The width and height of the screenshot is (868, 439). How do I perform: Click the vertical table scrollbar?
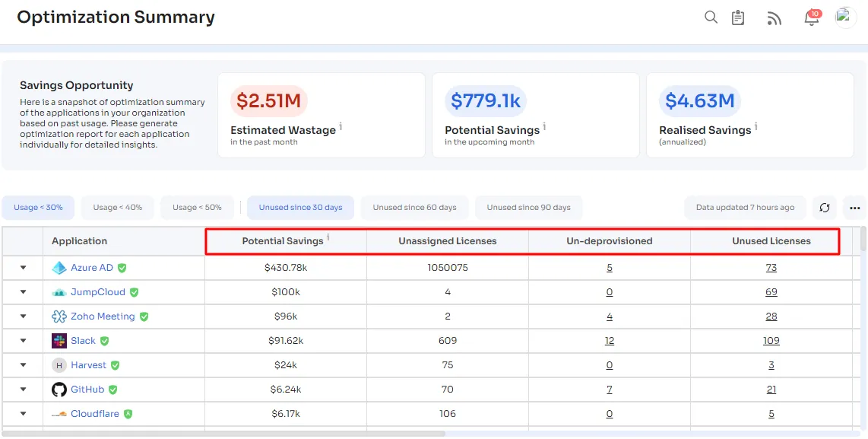click(863, 238)
